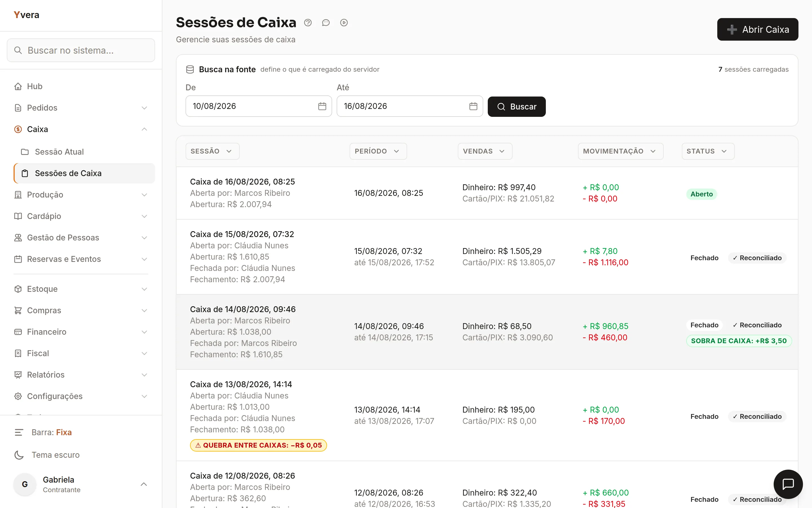812x508 pixels.
Task: Click the Compras cart icon
Action: pyautogui.click(x=18, y=311)
